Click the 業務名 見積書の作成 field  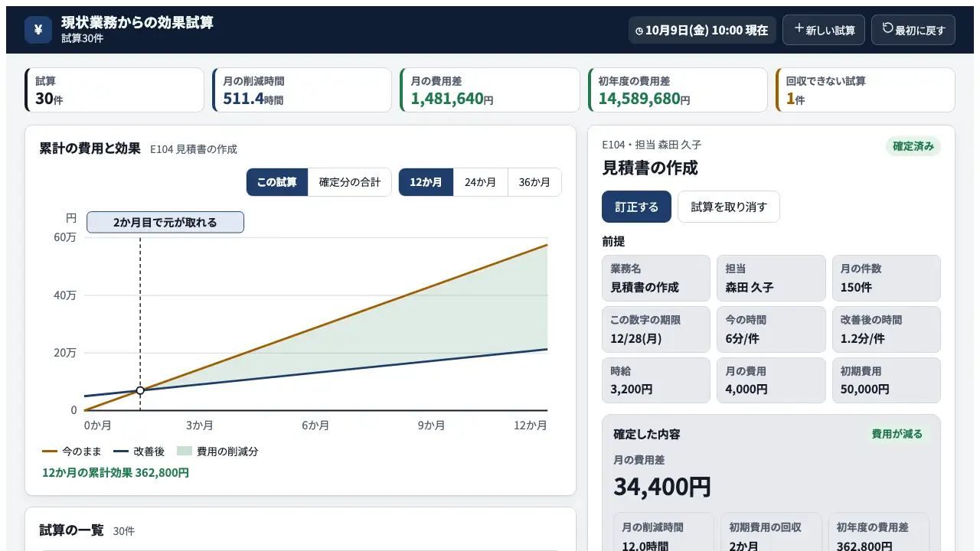[656, 278]
